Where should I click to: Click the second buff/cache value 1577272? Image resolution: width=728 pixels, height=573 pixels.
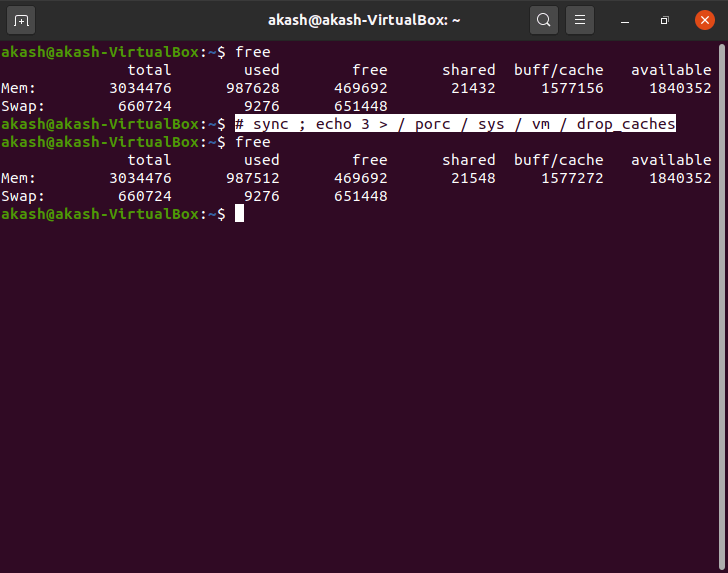coord(572,178)
